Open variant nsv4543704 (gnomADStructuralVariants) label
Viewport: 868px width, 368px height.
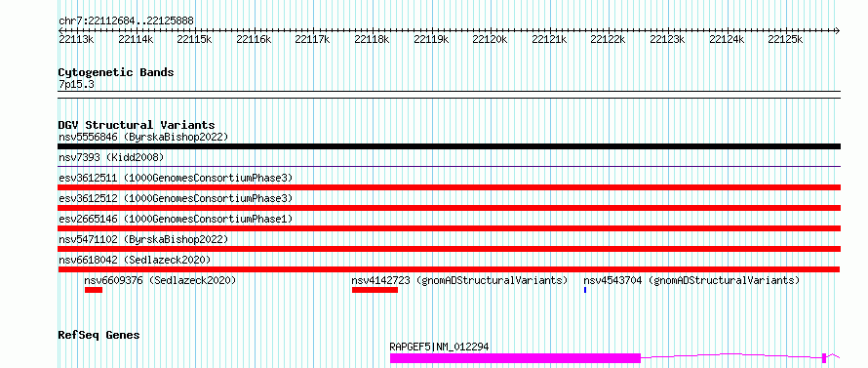[691, 281]
